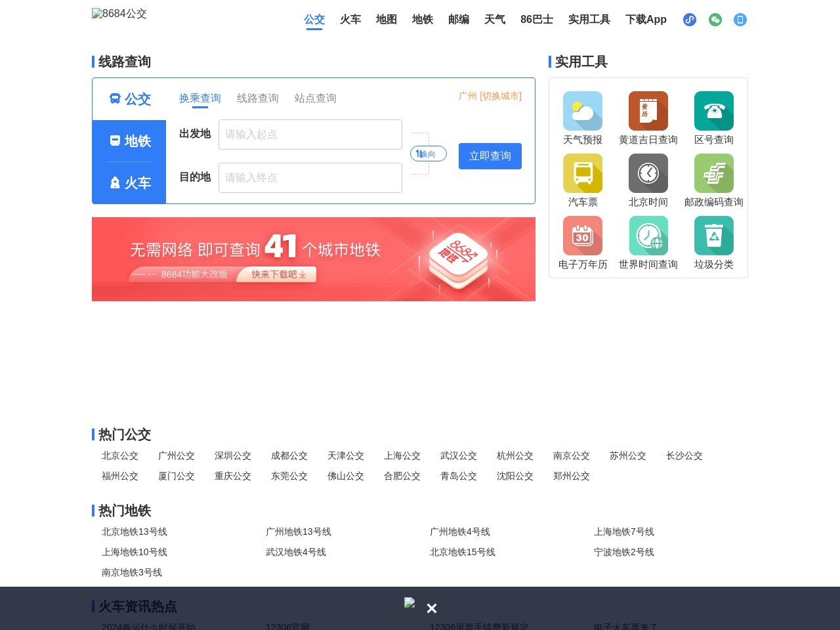Open the 黄道吉日查询 almanac tool
Screen dimensions: 840x630
coord(648,118)
